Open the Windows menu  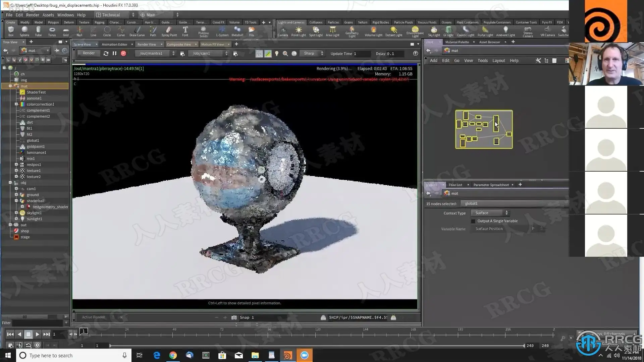coord(65,15)
